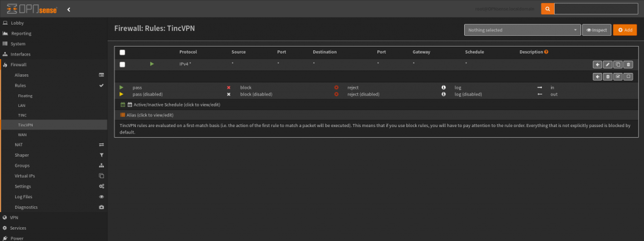Click the root@OPNsense.localdomain user label
644x241 pixels.
[506, 9]
